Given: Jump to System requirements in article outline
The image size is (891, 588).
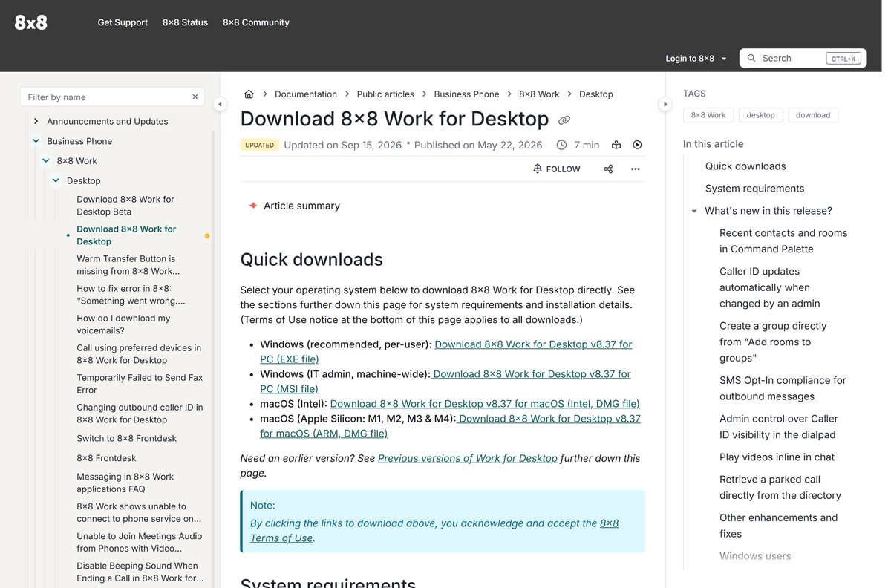Looking at the screenshot, I should coord(754,189).
